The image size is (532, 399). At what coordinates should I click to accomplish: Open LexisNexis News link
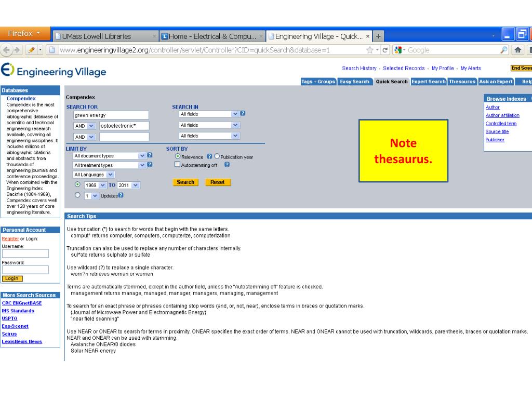[22, 341]
